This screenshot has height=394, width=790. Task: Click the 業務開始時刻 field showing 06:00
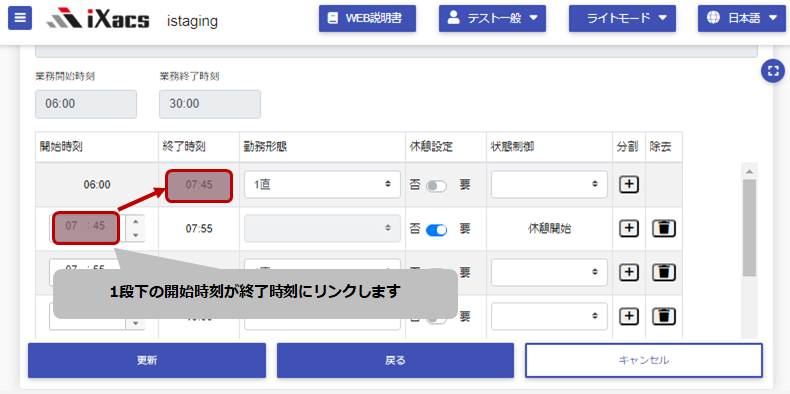tap(86, 104)
